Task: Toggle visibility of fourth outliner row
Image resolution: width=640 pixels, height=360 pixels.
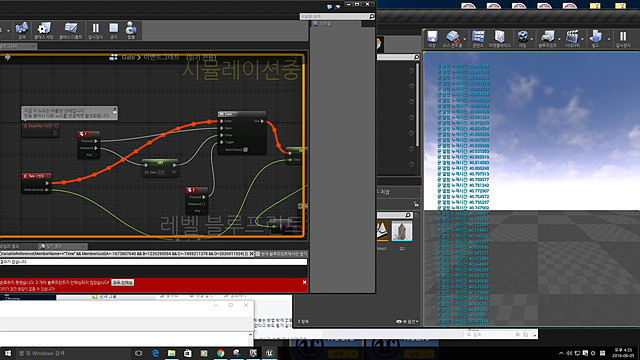Action: pyautogui.click(x=411, y=118)
